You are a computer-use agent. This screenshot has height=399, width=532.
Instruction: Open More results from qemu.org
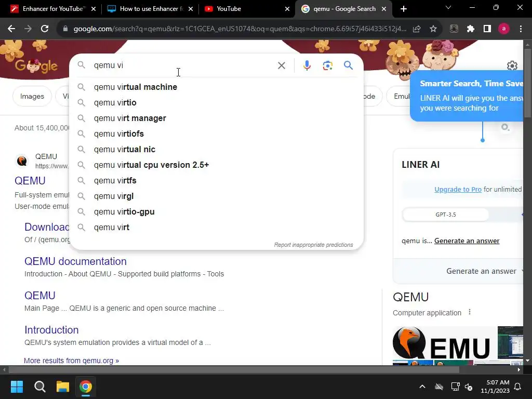click(x=71, y=361)
